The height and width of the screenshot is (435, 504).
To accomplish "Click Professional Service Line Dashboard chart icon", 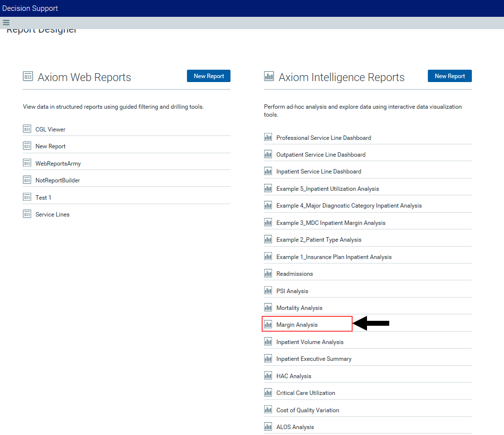I will (268, 137).
